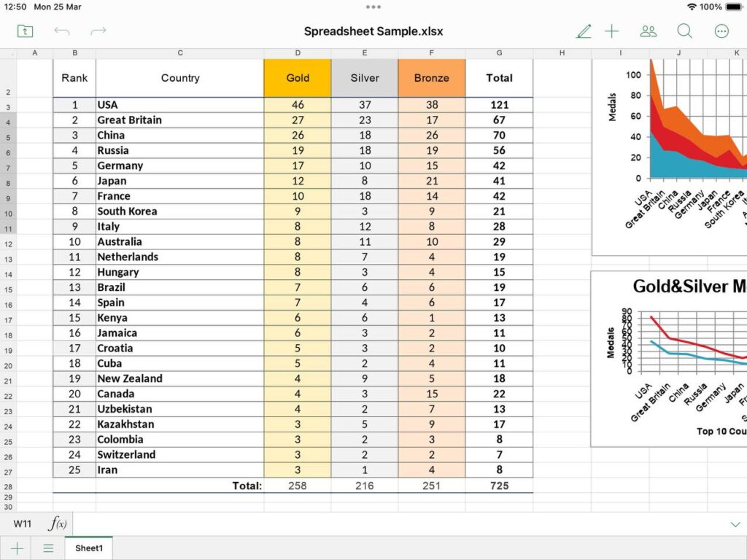Image resolution: width=747 pixels, height=560 pixels.
Task: Open the pen edit tool
Action: (584, 31)
